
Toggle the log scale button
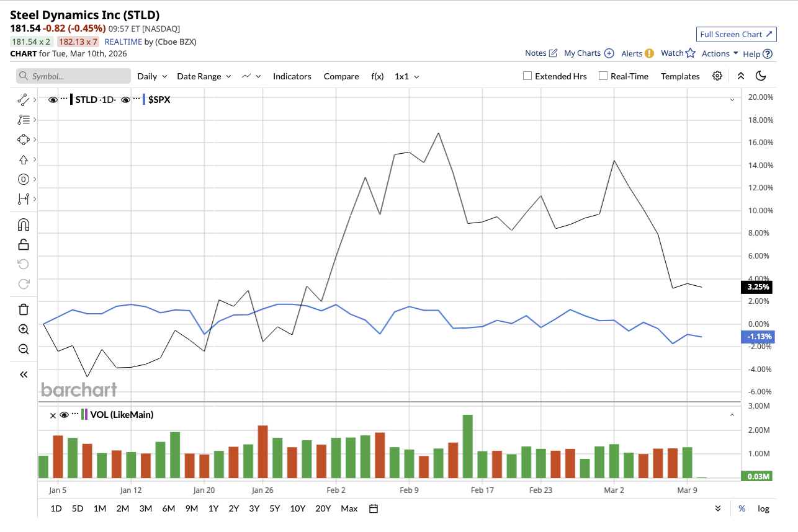(763, 508)
